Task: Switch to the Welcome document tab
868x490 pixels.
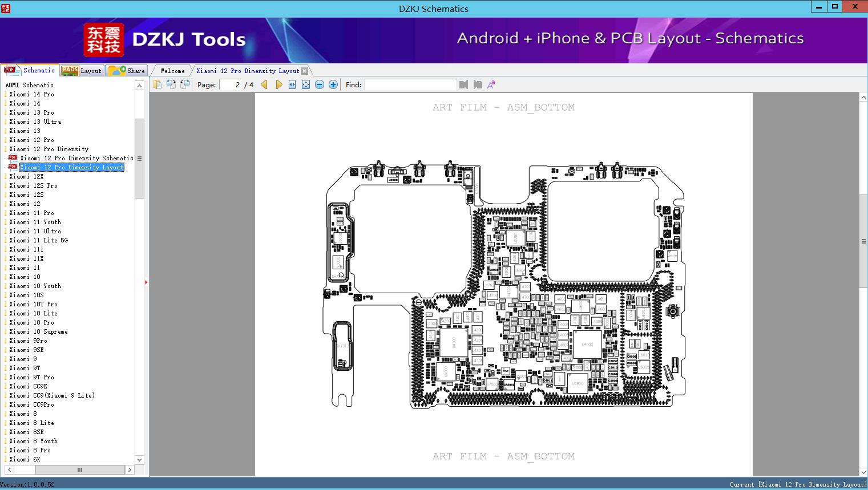Action: click(172, 71)
